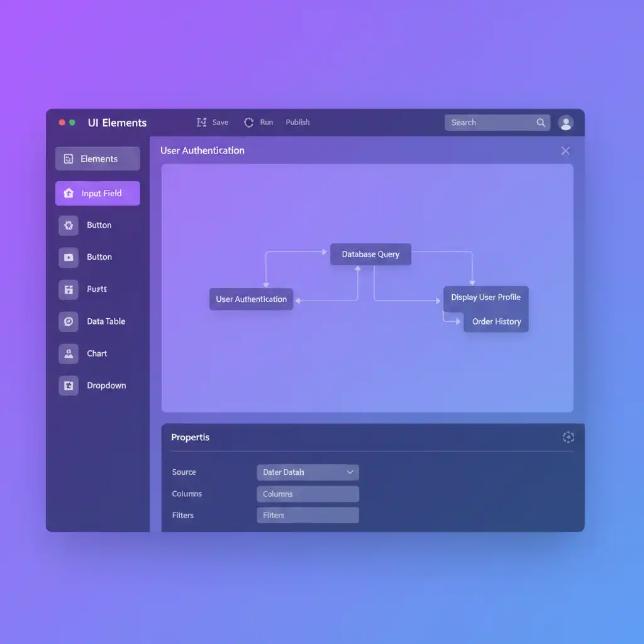Click the Save icon in toolbar
The image size is (644, 644).
(x=201, y=123)
